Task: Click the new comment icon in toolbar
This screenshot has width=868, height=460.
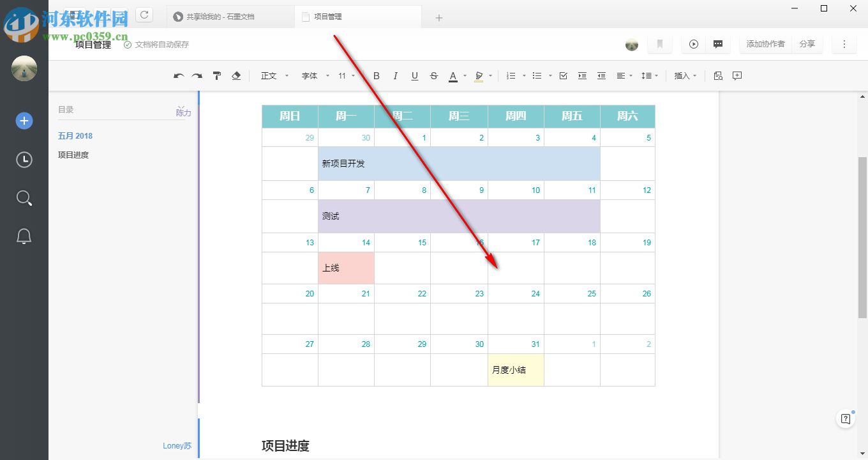Action: coord(737,75)
